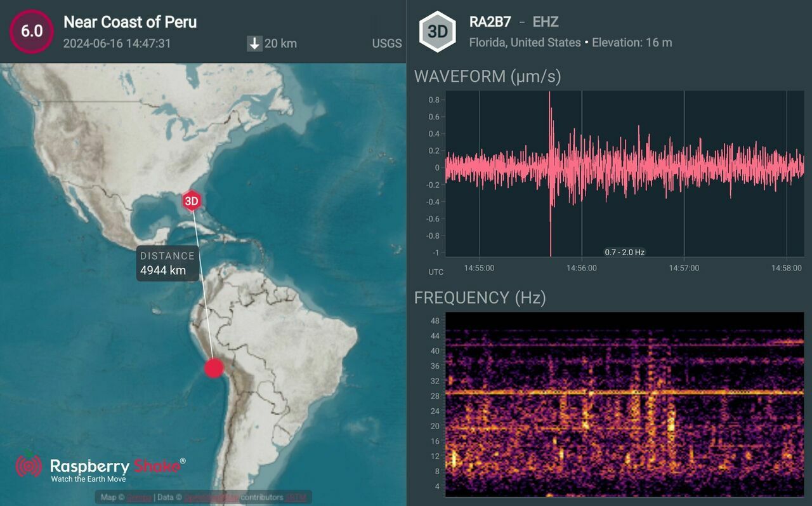Click the RA2B7 station name
Viewport: 812px width, 506px height.
490,22
